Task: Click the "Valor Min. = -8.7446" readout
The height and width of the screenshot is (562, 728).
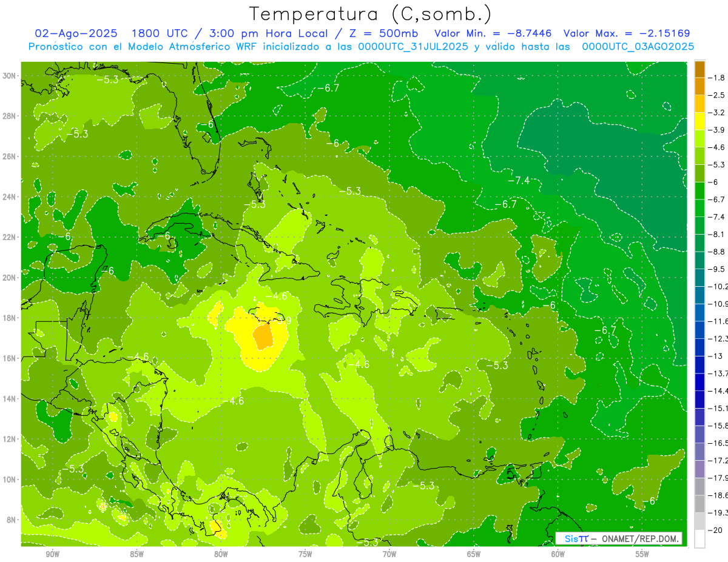Action: [x=493, y=33]
